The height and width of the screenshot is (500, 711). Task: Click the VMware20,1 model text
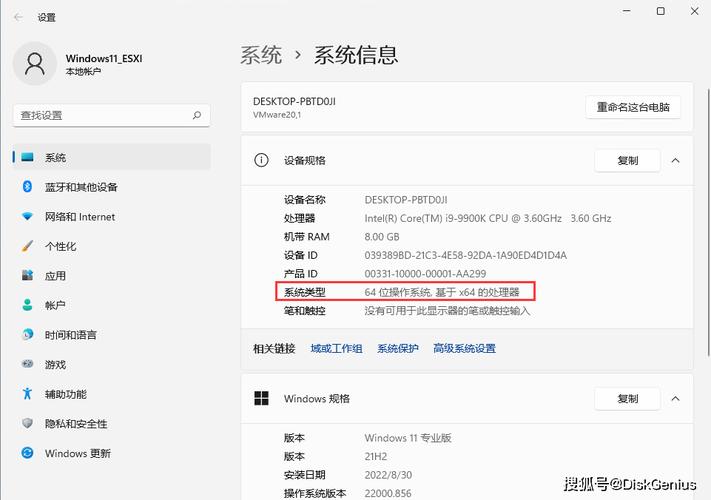[277, 115]
